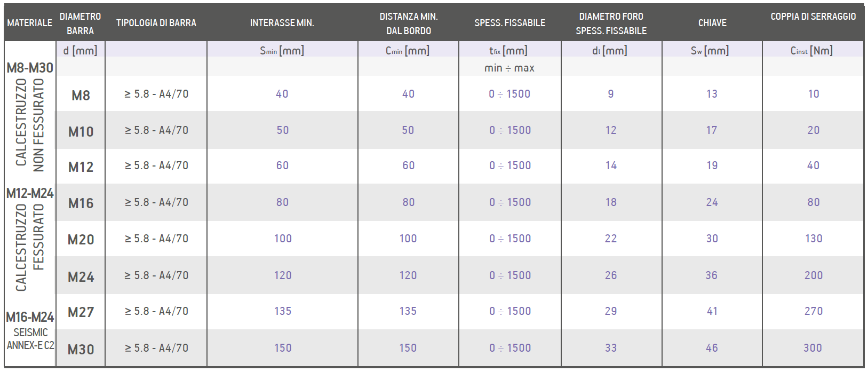Click the Sw value 46 cell
The width and height of the screenshot is (868, 372).
(x=712, y=348)
